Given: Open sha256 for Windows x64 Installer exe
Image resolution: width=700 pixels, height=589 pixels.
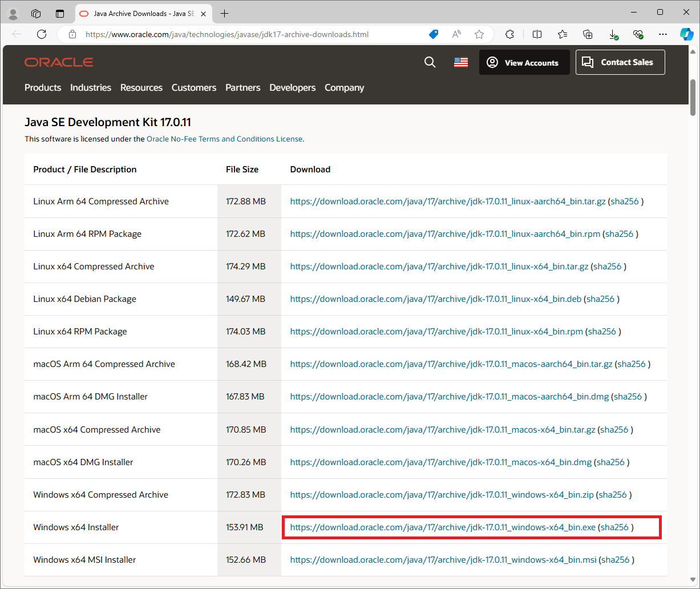Looking at the screenshot, I should [615, 527].
